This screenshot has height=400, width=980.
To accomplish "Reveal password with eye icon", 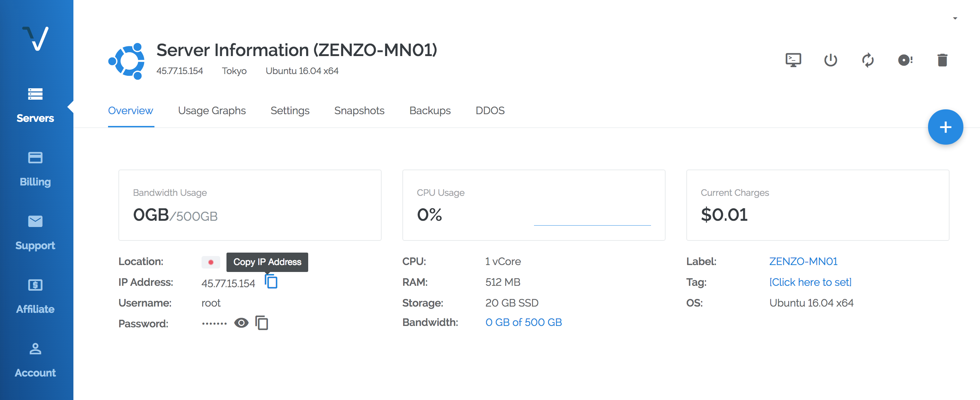I will 241,323.
